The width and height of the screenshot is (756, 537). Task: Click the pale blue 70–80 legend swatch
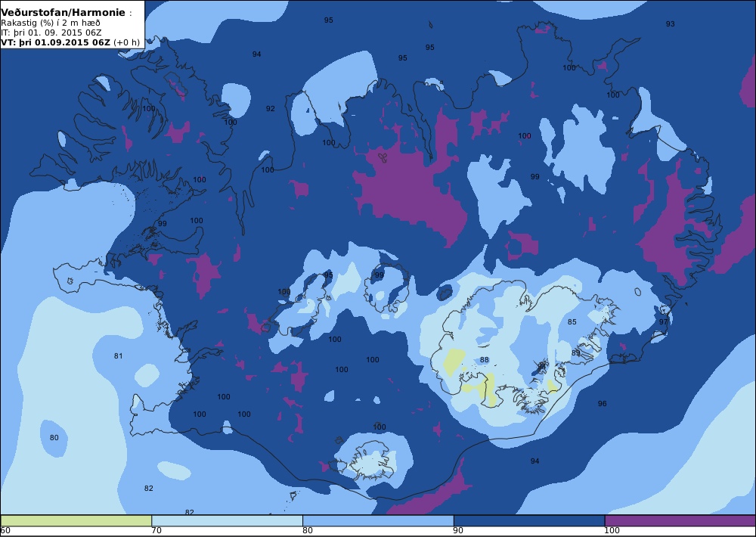click(x=227, y=520)
